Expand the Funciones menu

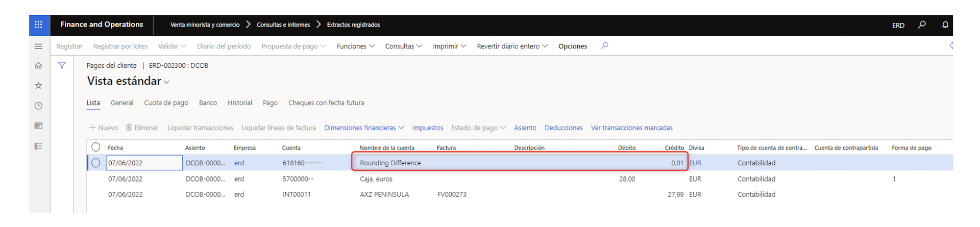click(356, 46)
